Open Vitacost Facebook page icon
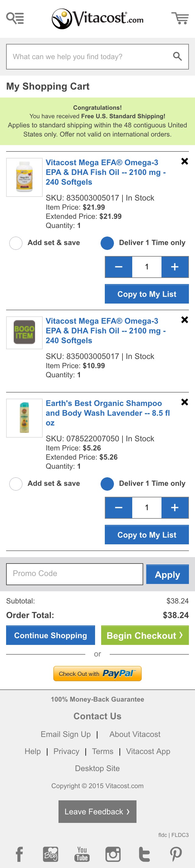Image resolution: width=195 pixels, height=868 pixels. point(19,854)
